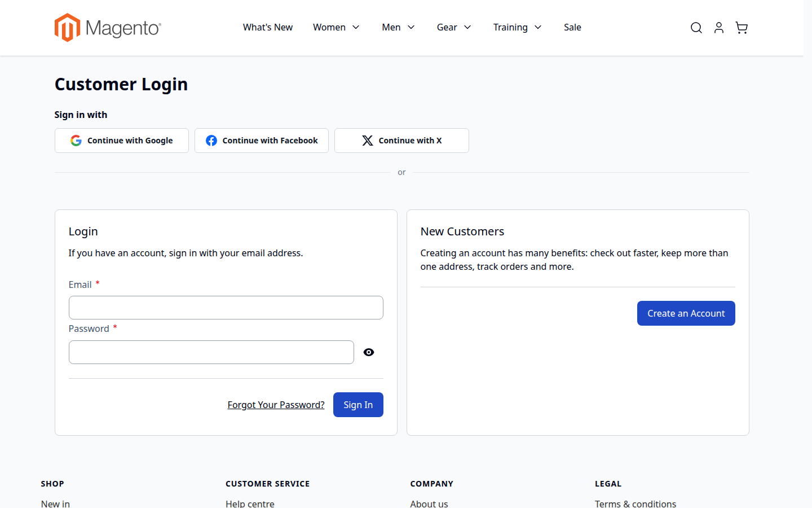
Task: Open the shopping cart icon
Action: pos(742,28)
